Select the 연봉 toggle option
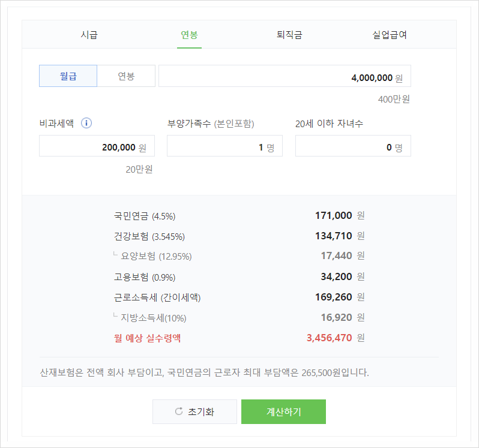Screen dimensions: 479x448 coord(126,76)
